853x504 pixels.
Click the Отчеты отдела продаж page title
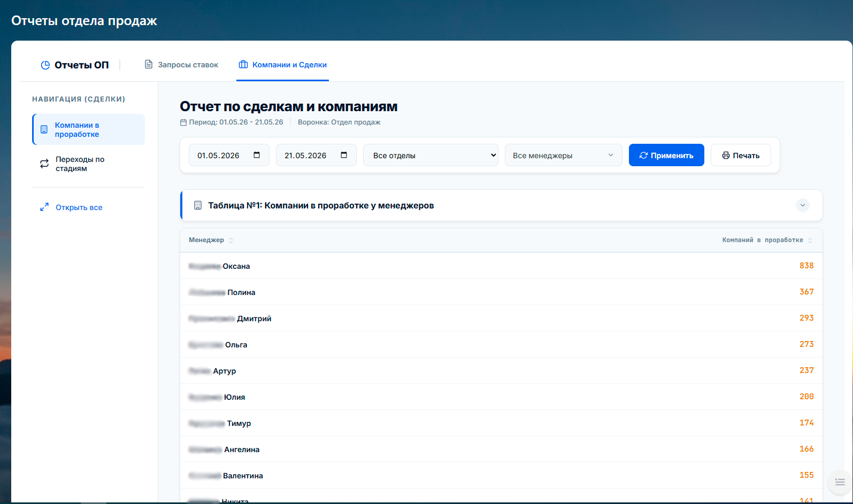point(84,21)
